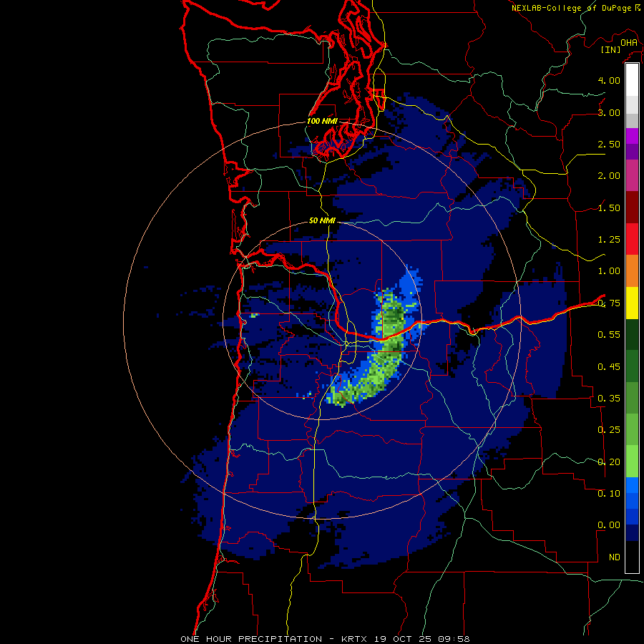The image size is (644, 644).
Task: Click the '0.35' legend value
Action: tap(609, 399)
